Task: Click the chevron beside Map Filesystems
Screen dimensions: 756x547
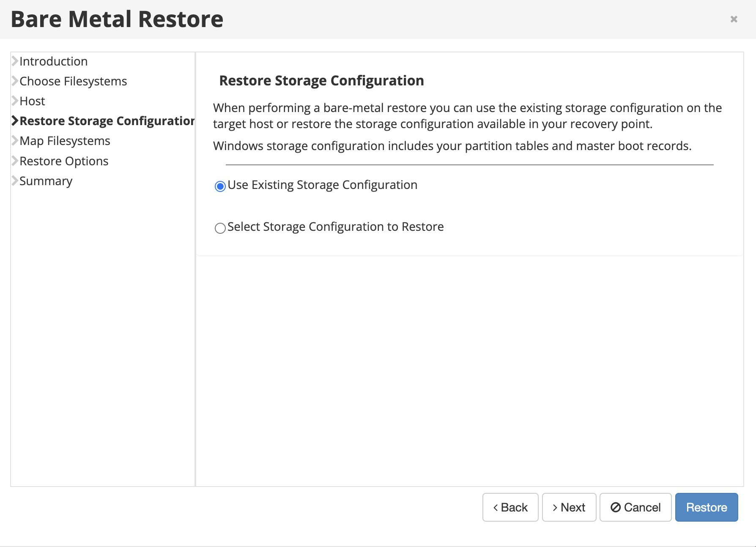Action: [x=15, y=141]
